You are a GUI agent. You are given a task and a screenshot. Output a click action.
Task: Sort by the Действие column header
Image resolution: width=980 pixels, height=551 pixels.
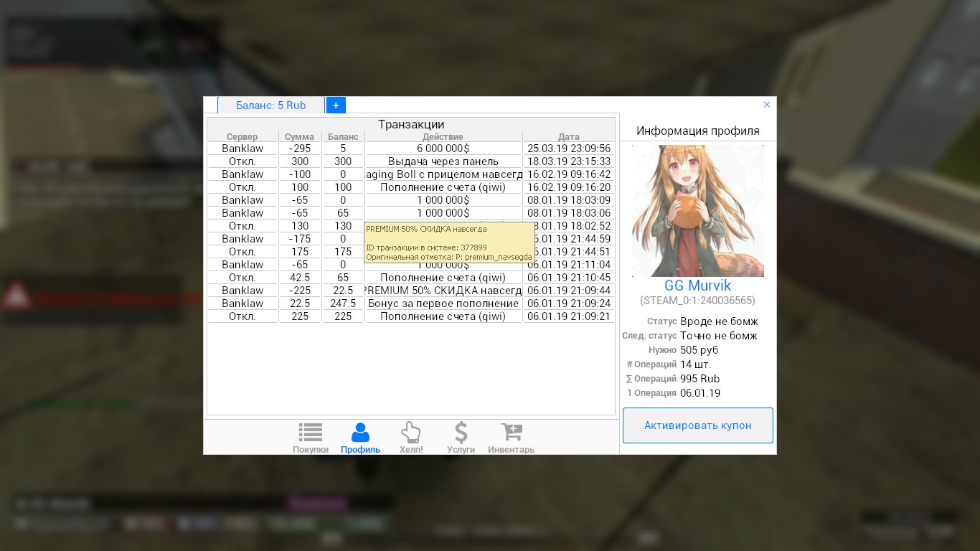(x=443, y=136)
